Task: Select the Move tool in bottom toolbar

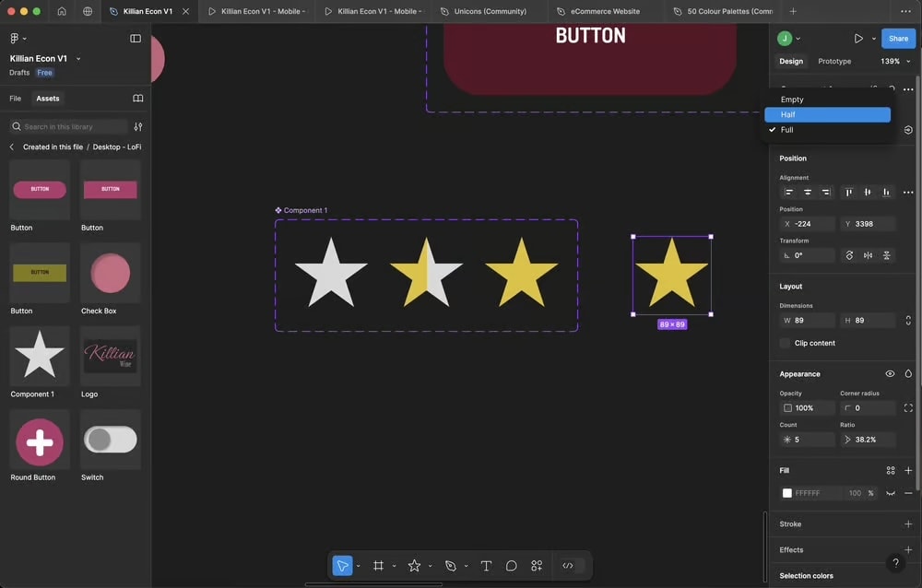Action: pyautogui.click(x=342, y=566)
